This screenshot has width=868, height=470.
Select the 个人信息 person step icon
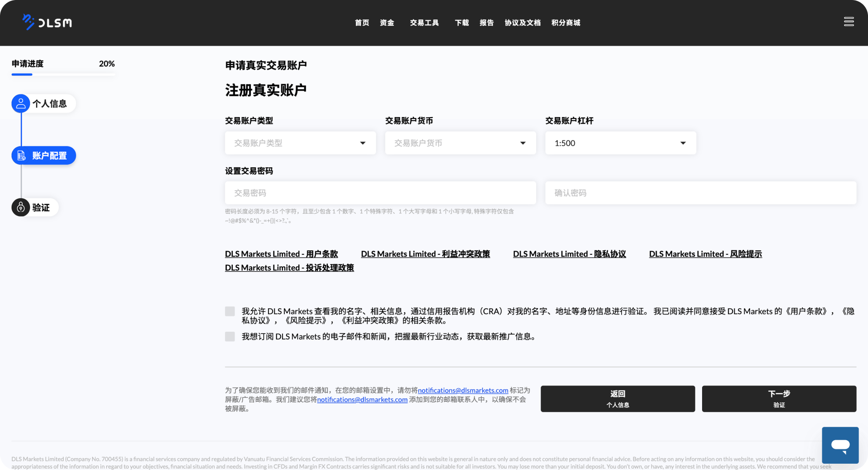tap(20, 103)
